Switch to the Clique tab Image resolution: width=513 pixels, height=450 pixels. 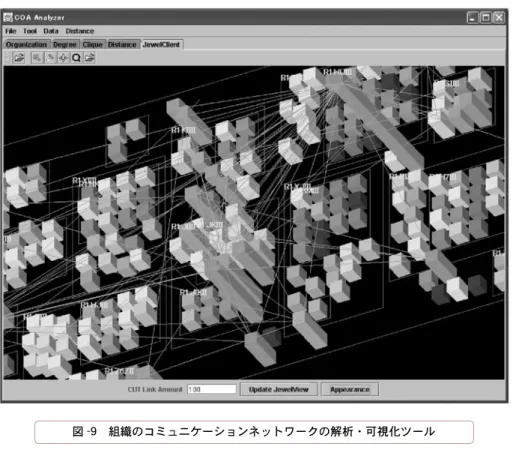[93, 44]
